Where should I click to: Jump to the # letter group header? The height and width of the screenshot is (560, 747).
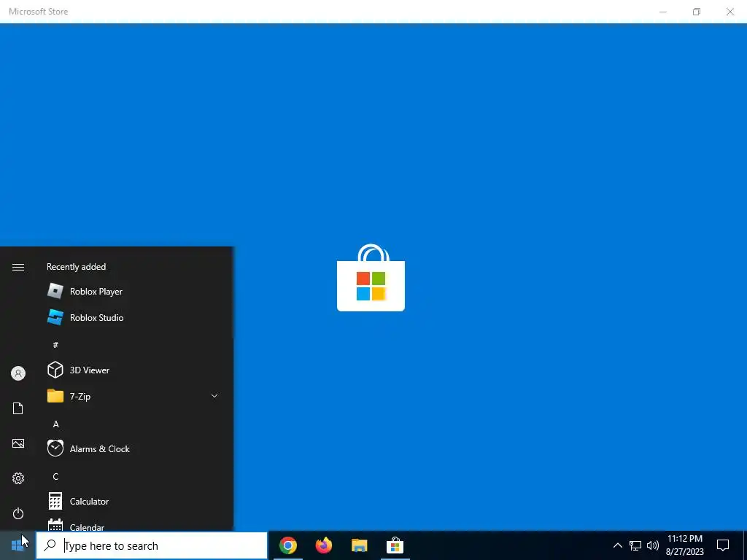point(55,344)
